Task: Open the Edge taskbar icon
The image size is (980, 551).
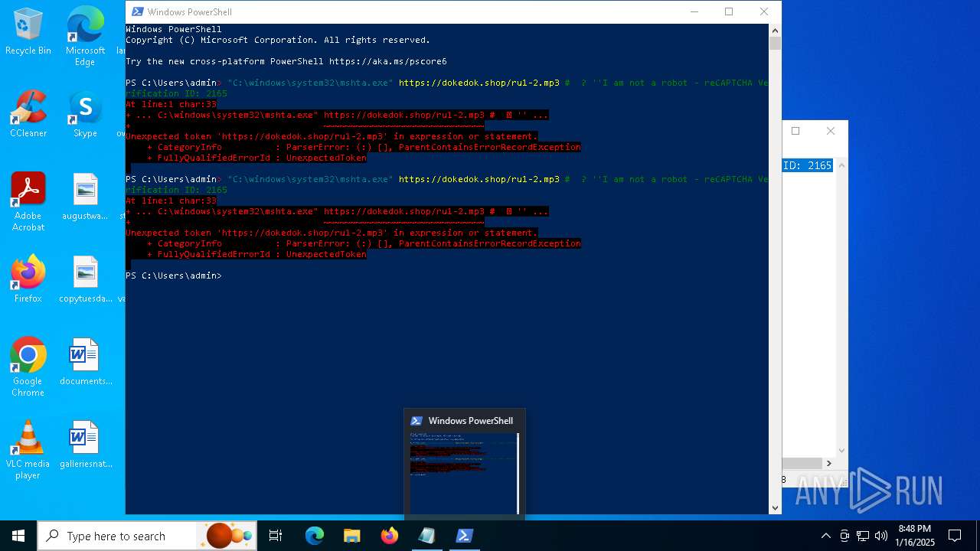Action: click(315, 536)
